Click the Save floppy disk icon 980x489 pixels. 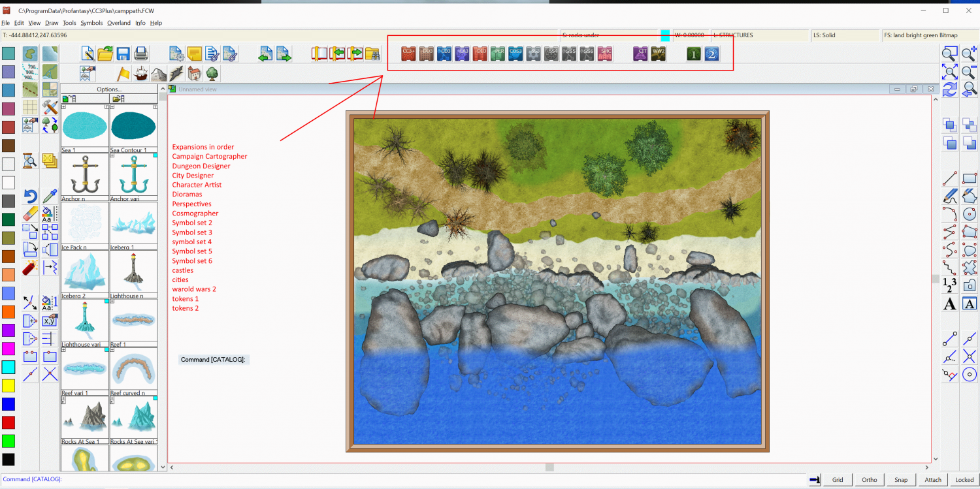[123, 54]
